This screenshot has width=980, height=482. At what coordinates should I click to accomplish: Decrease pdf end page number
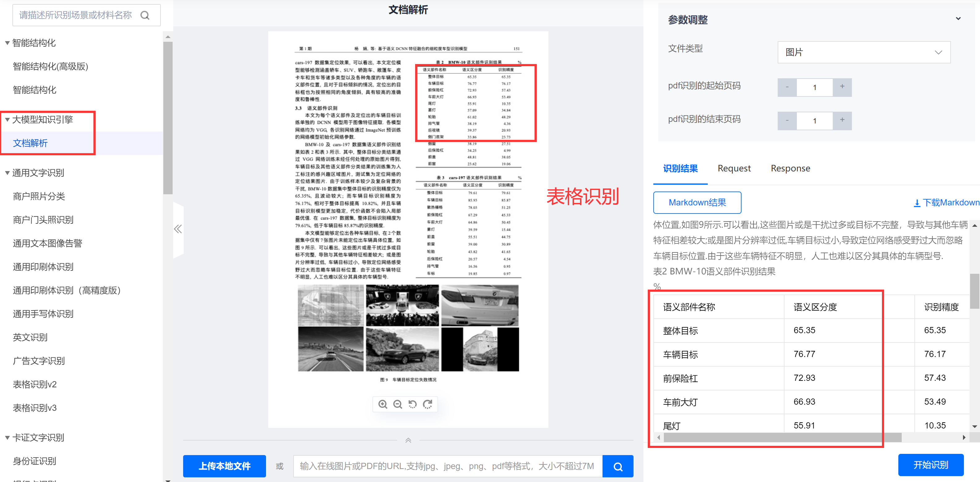pyautogui.click(x=787, y=121)
